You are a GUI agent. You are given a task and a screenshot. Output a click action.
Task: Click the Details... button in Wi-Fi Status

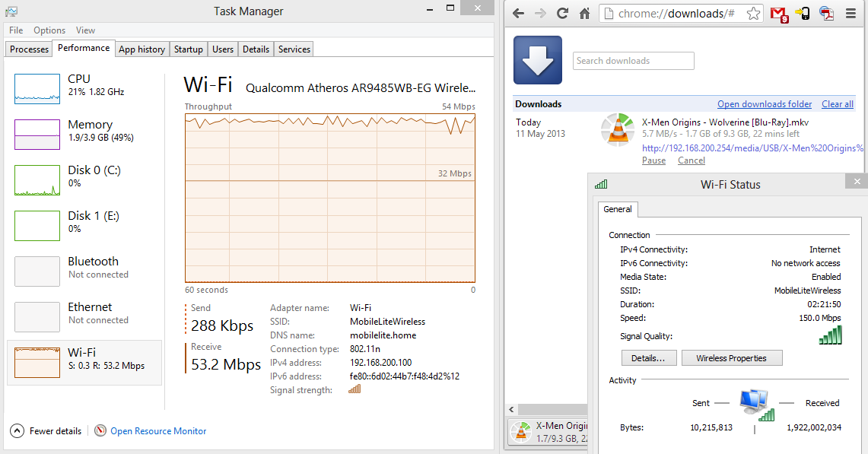coord(648,358)
